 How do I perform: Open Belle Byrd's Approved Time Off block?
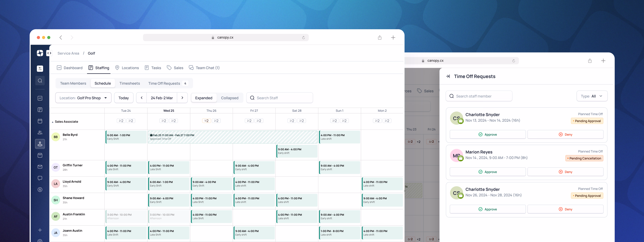click(232, 137)
